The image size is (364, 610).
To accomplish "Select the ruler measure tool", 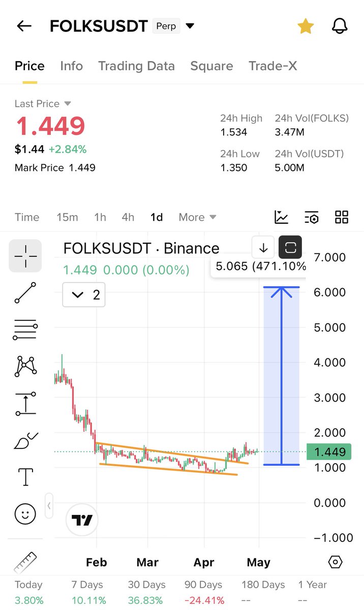I will tap(25, 562).
